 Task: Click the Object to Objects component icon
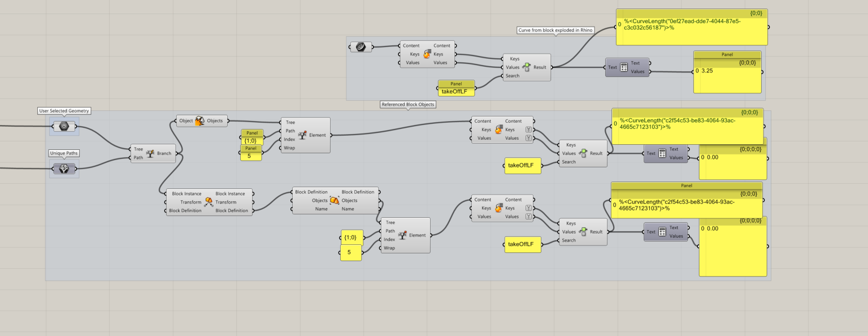click(x=200, y=120)
